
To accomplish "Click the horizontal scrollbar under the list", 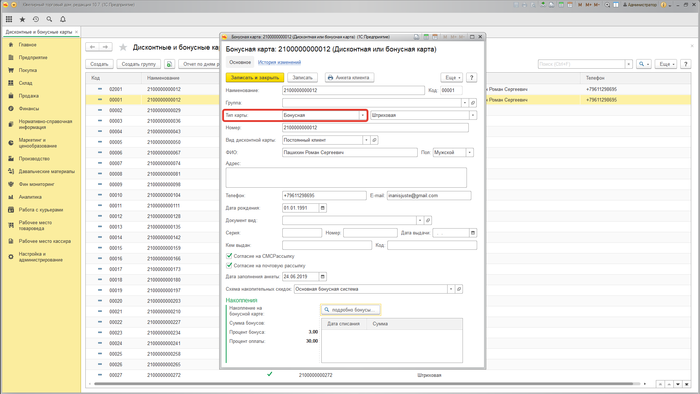I will 363,384.
